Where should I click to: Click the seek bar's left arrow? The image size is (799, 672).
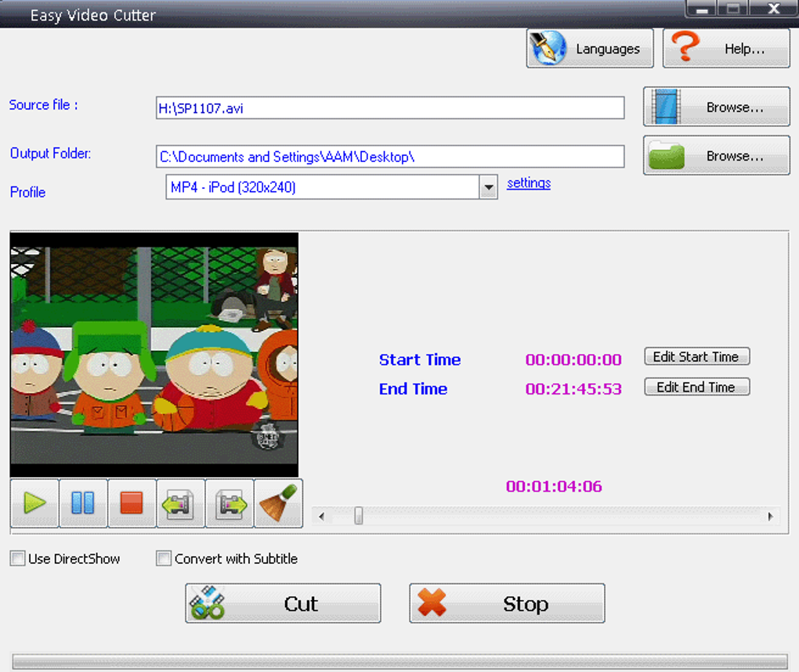[321, 516]
